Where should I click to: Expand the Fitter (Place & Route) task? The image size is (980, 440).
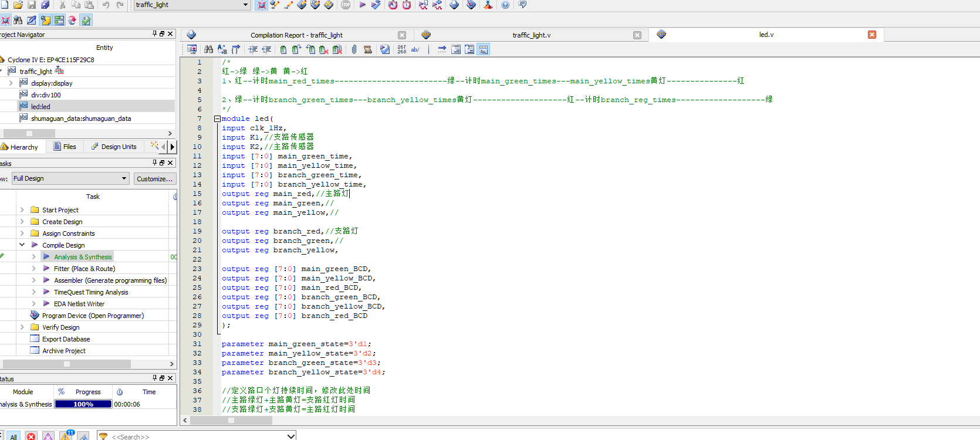33,269
